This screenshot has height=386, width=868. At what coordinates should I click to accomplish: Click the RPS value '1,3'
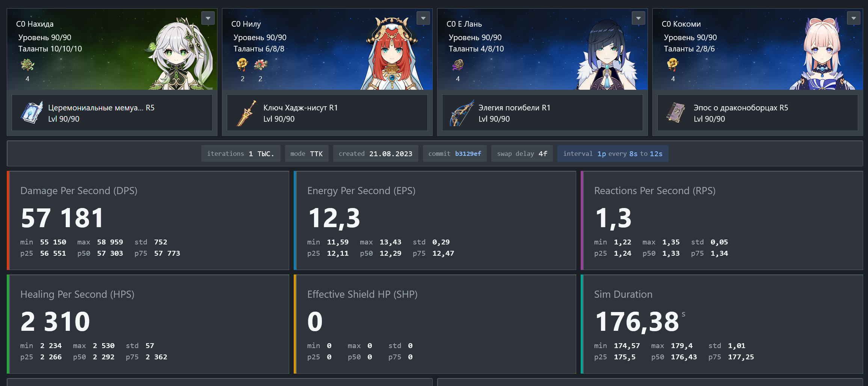613,218
